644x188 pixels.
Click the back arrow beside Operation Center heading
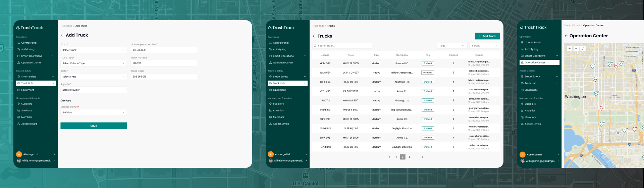click(x=566, y=36)
